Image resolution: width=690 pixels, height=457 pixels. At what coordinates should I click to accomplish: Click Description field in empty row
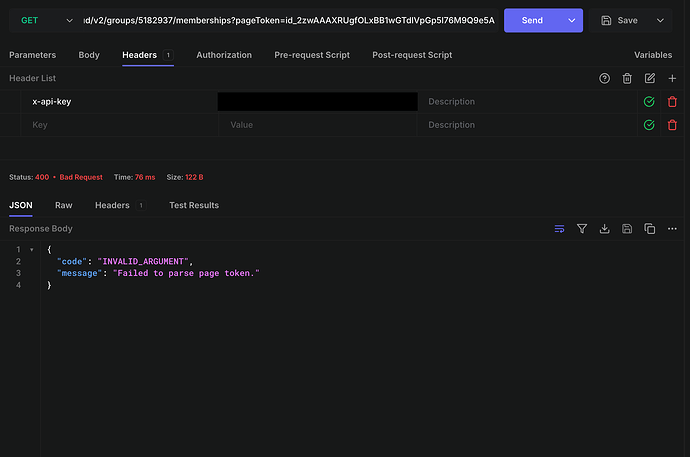527,125
